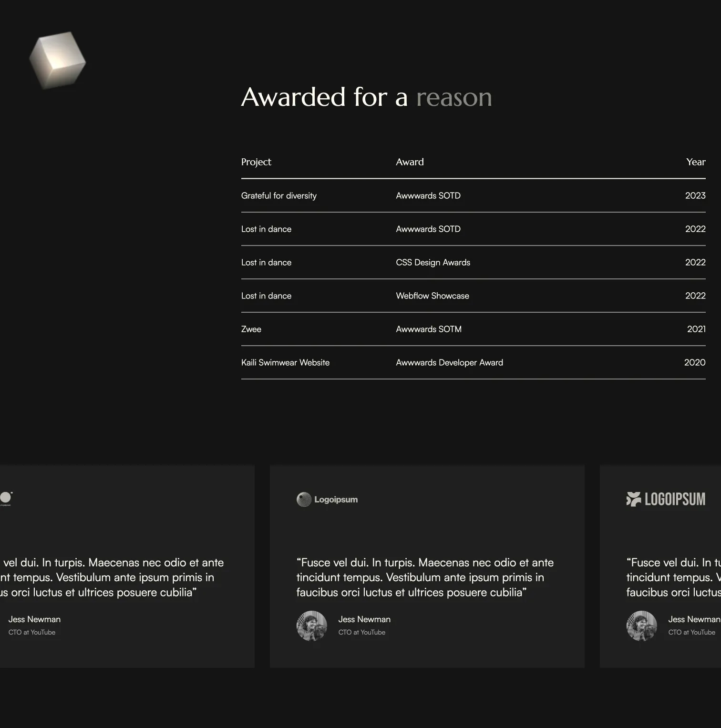This screenshot has width=721, height=728.
Task: Click the year '2021'
Action: [x=696, y=329]
